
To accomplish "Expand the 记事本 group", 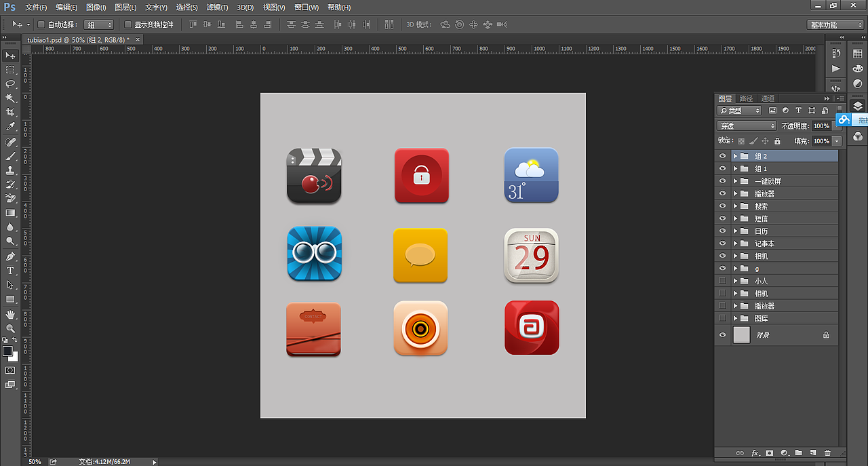I will (735, 244).
